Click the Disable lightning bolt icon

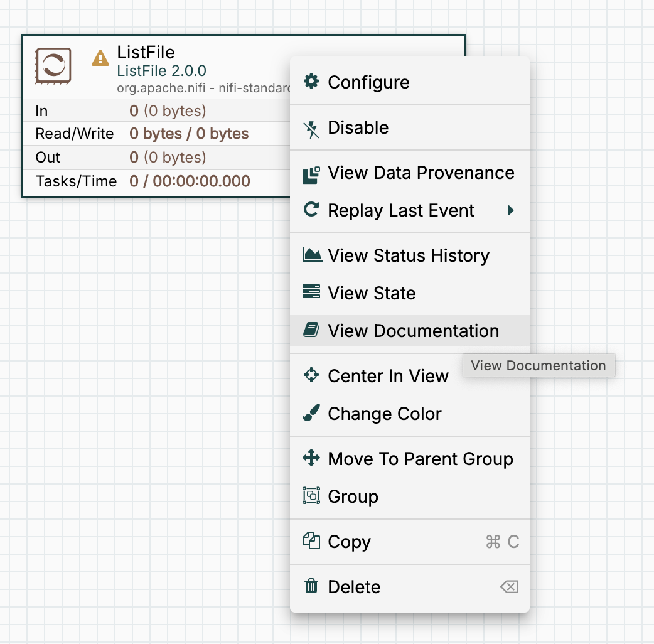point(311,128)
